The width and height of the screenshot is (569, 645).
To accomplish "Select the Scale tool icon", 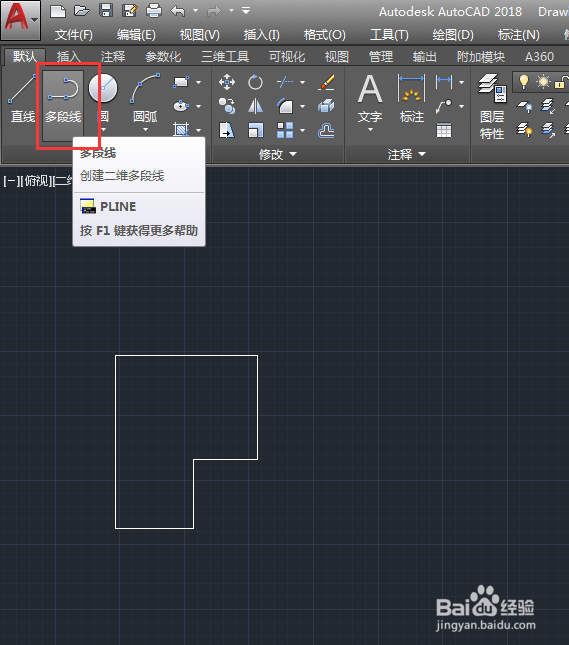I will (x=255, y=130).
